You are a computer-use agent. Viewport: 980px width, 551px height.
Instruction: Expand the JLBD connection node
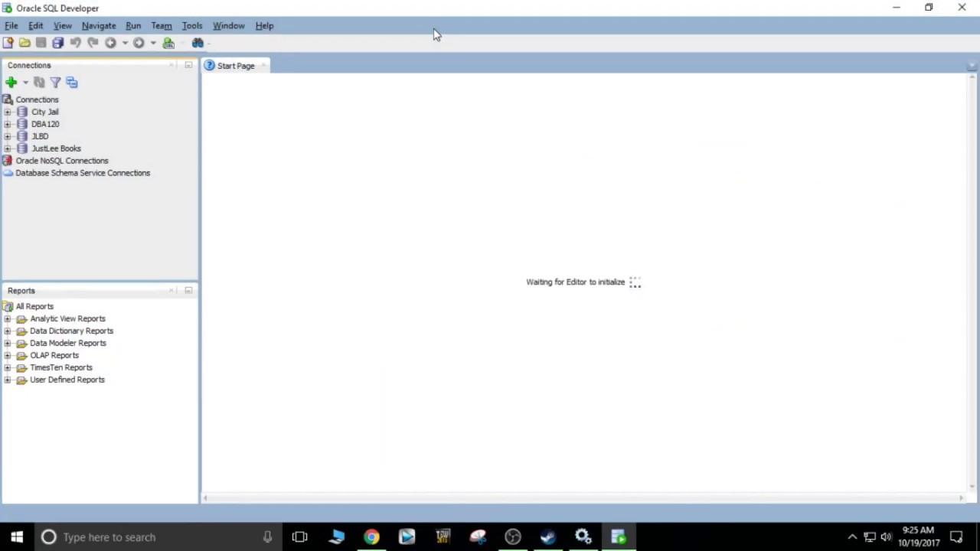tap(8, 136)
